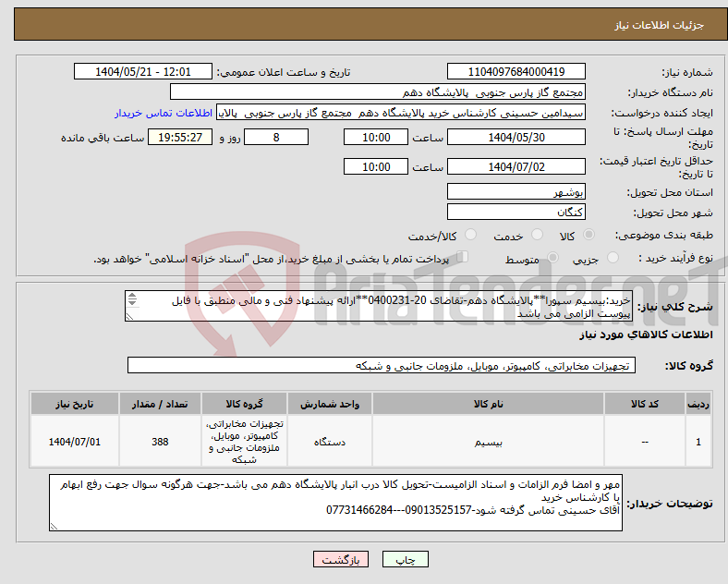Click the واحد شمارش column header
This screenshot has height=584, width=728.
(x=330, y=404)
